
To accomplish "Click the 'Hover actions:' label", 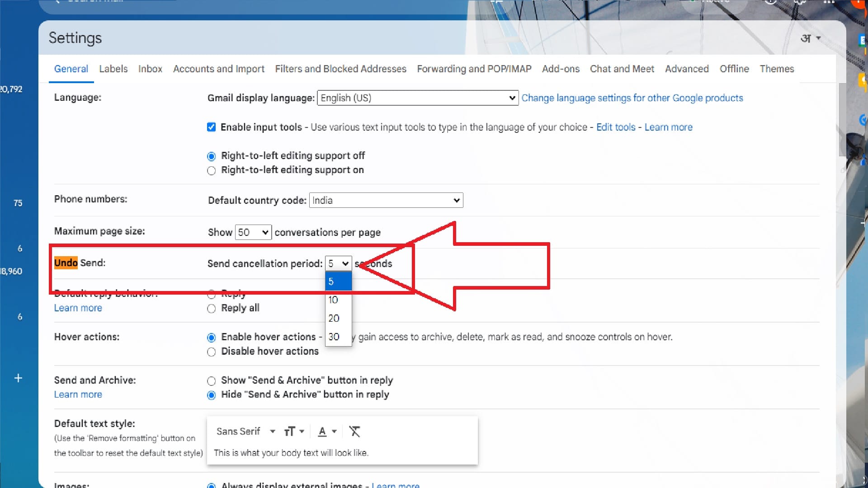I will point(87,337).
